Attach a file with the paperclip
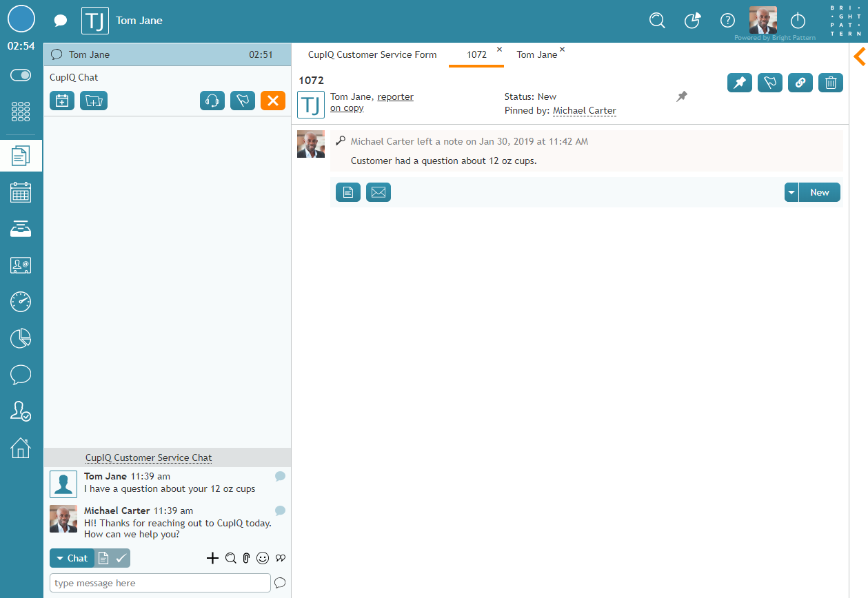Screen dimensions: 868x598 point(246,558)
